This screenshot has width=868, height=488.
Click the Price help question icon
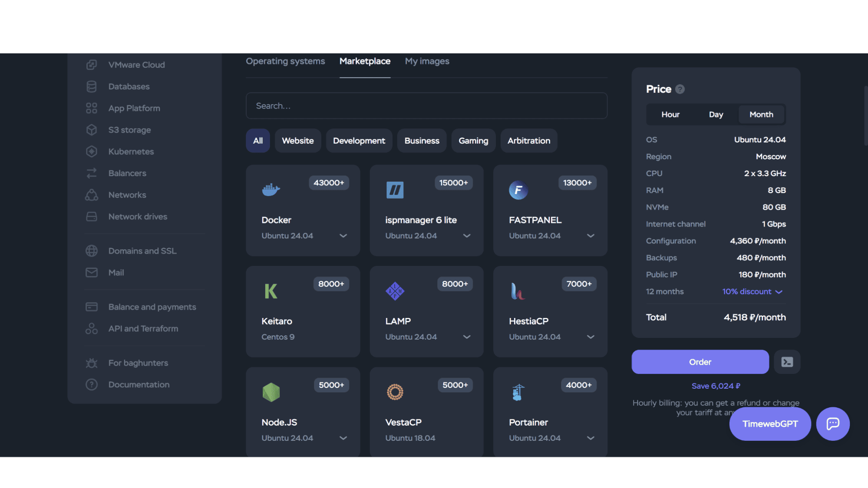click(x=680, y=89)
